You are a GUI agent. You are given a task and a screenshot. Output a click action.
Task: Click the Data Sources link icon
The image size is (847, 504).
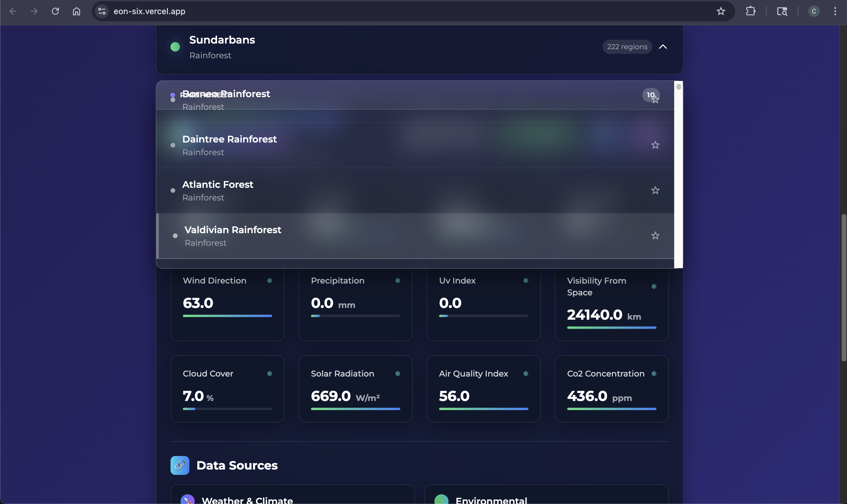tap(180, 465)
